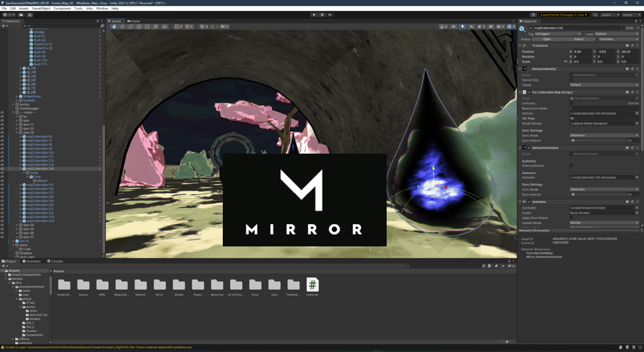Open the Component menu
Image resolution: width=644 pixels, height=352 pixels.
[62, 8]
